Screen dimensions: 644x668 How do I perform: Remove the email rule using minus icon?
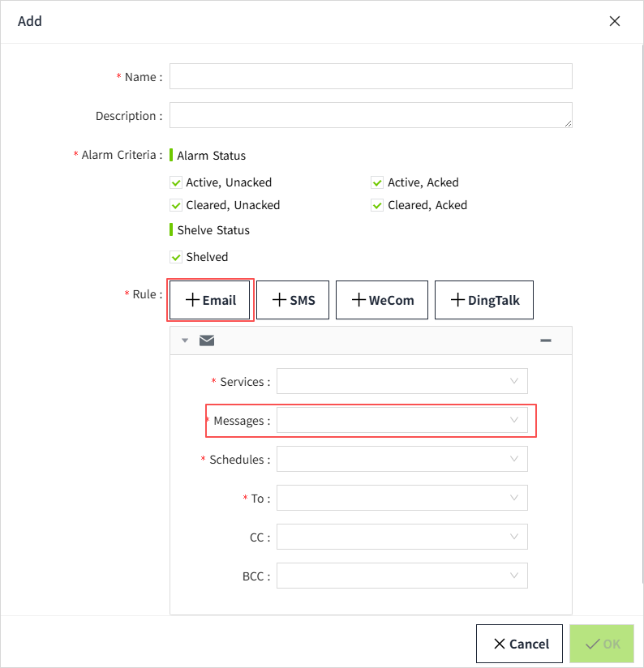click(546, 340)
